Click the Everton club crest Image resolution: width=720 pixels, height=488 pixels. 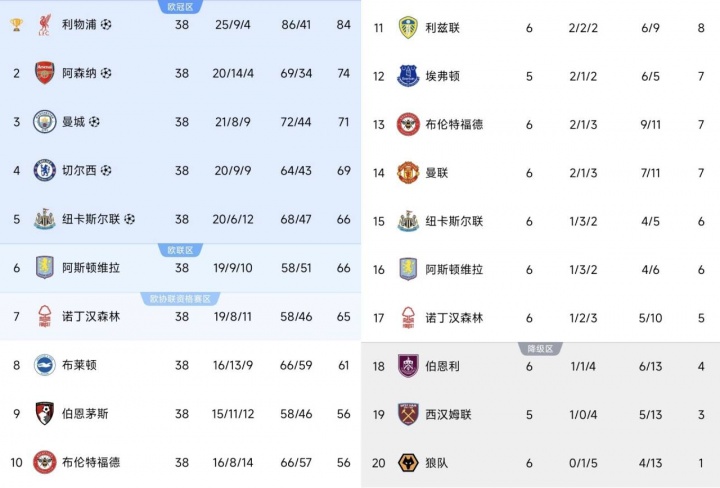[407, 76]
